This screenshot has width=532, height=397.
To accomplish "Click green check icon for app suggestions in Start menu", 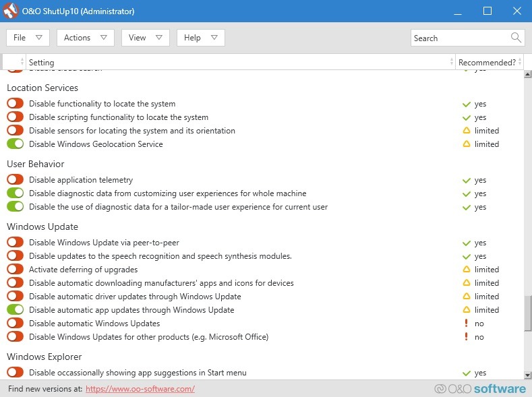I will pos(467,373).
